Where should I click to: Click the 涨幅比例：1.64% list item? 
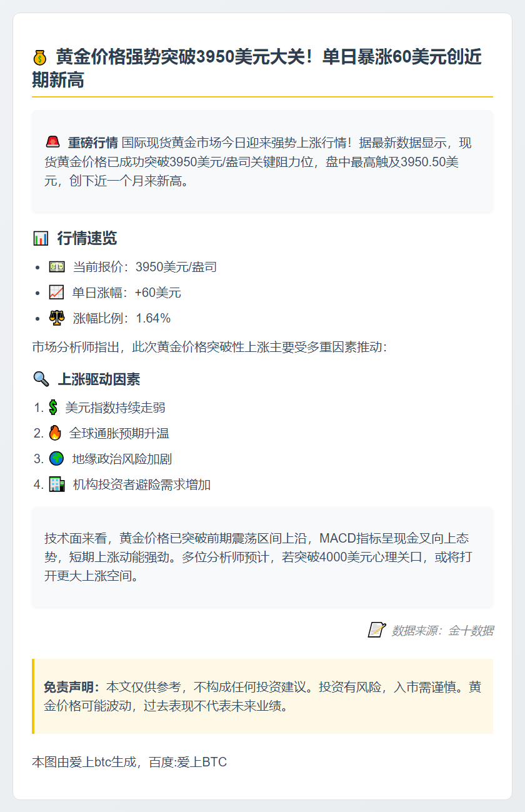point(110,318)
